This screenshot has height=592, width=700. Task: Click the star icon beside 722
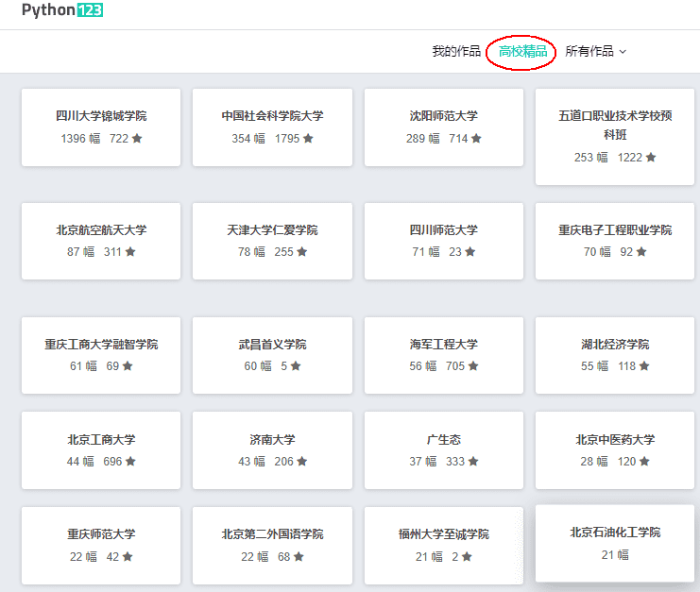point(137,139)
